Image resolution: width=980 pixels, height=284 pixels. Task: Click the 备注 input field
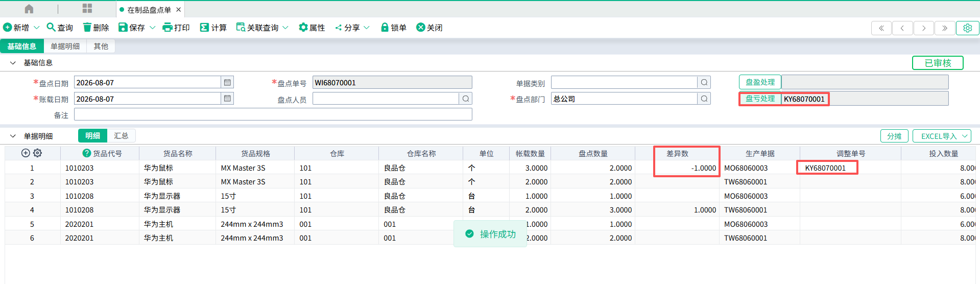(273, 114)
